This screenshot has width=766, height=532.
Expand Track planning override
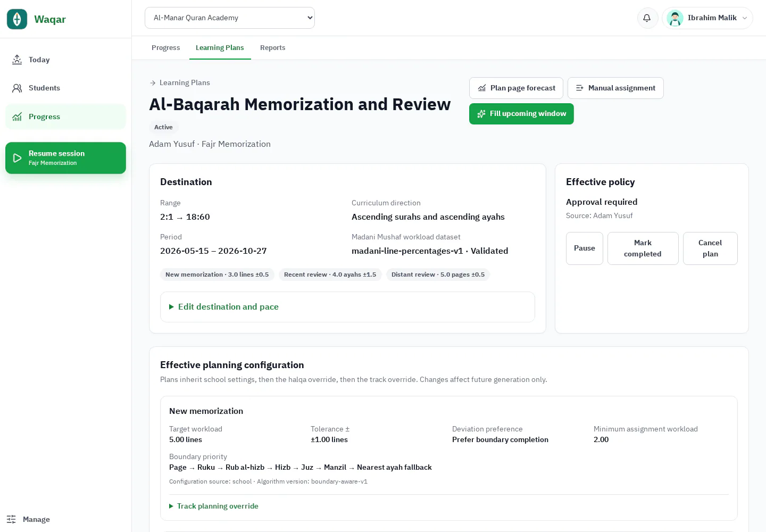tap(214, 506)
